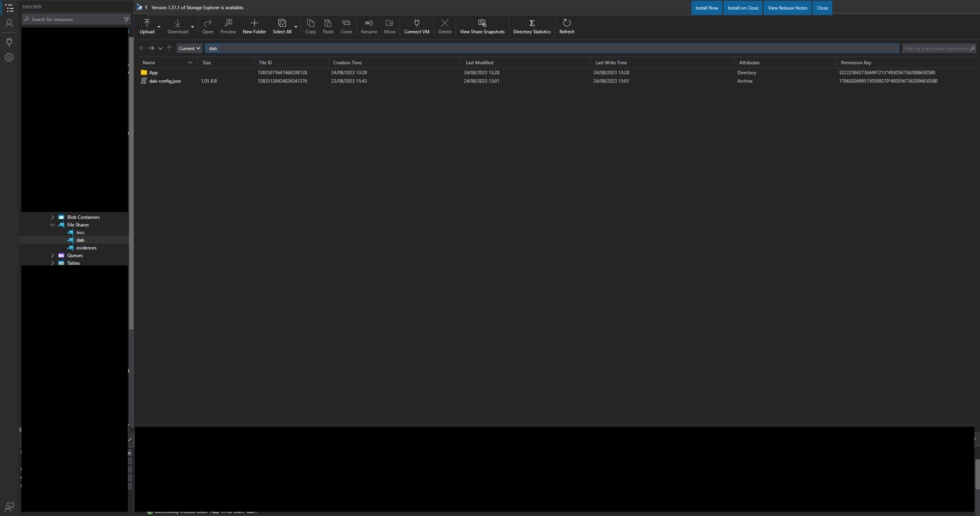Open the Upload dropdown arrow
980x516 pixels.
pos(159,27)
